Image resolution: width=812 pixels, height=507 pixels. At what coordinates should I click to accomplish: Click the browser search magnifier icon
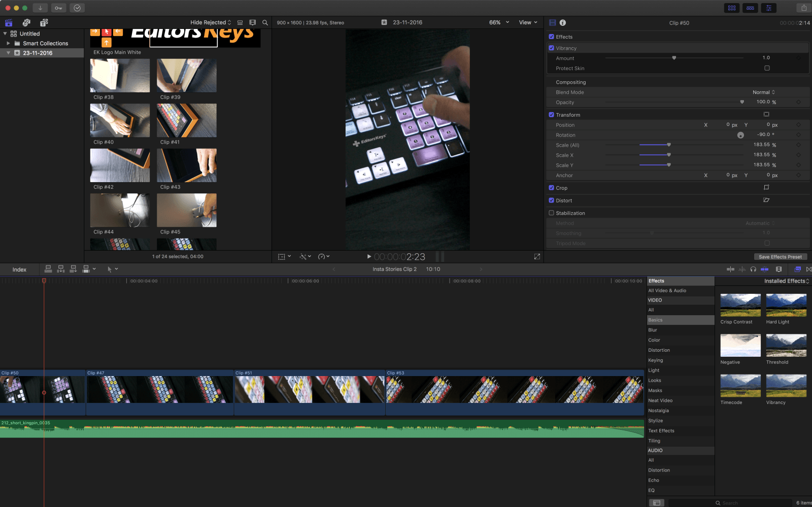click(265, 23)
